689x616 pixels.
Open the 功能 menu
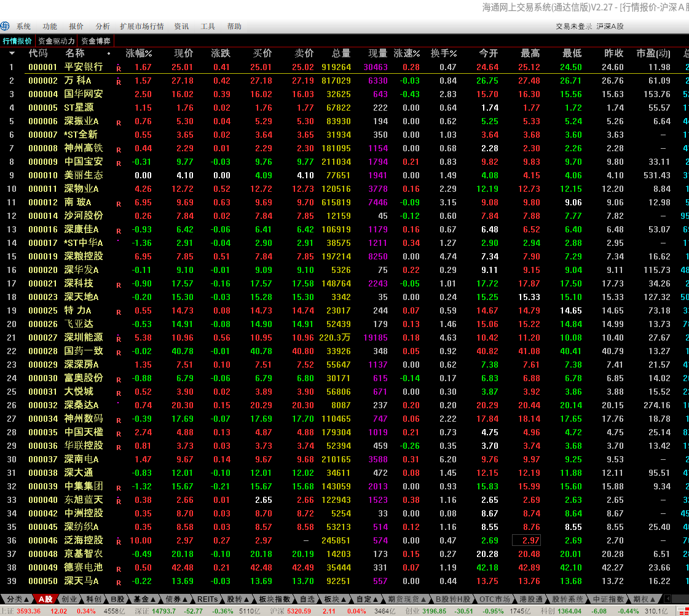50,26
